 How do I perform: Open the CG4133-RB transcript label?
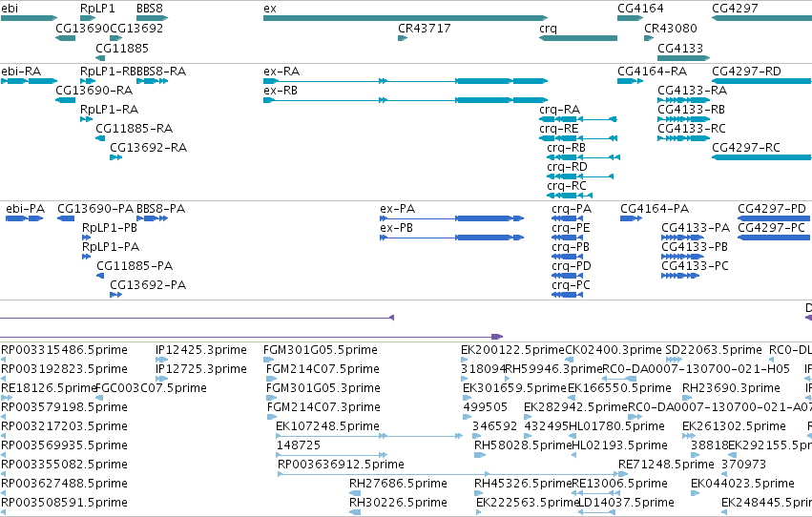tap(692, 109)
